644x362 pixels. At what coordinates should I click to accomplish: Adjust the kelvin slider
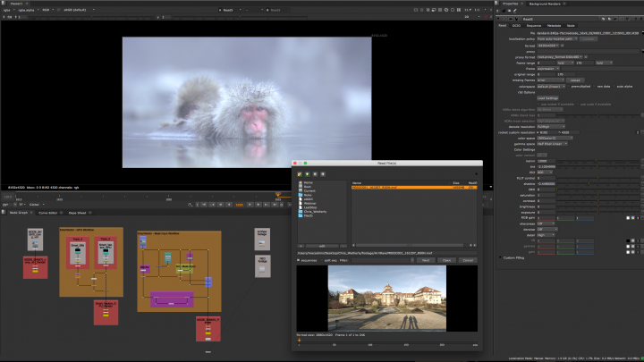point(597,161)
